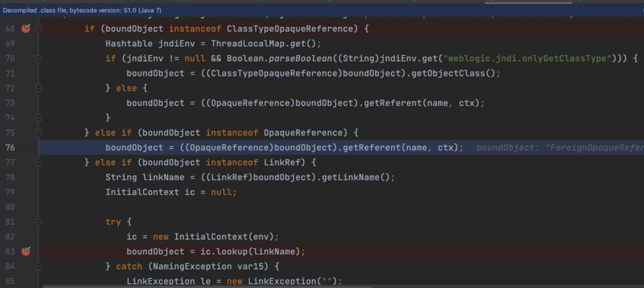Toggle fold marker at line 72 else
This screenshot has width=644, height=288.
39,88
